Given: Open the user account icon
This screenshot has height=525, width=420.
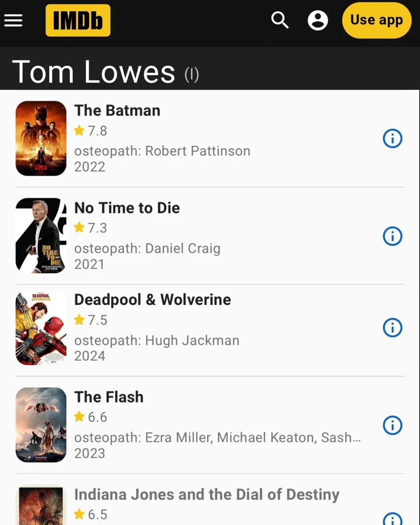Looking at the screenshot, I should [x=318, y=20].
